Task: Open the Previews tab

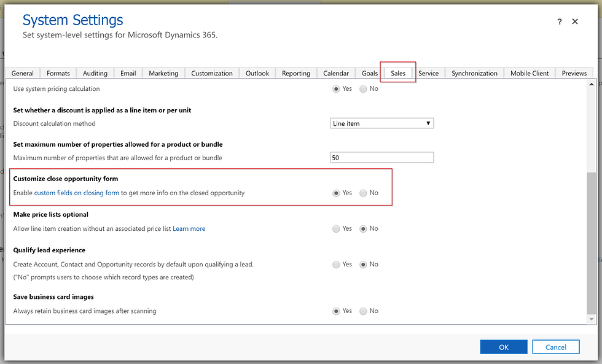Action: (x=574, y=73)
